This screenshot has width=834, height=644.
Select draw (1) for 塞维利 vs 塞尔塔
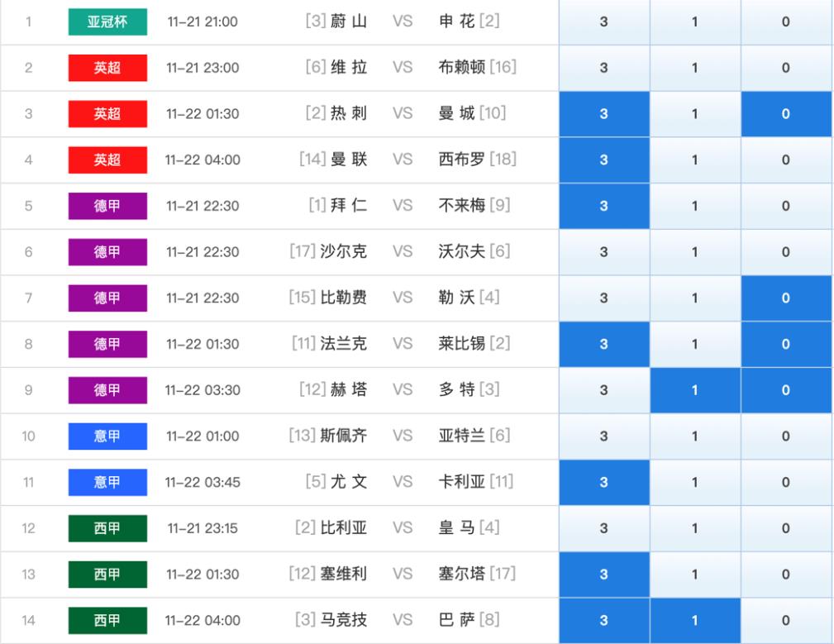(x=695, y=575)
